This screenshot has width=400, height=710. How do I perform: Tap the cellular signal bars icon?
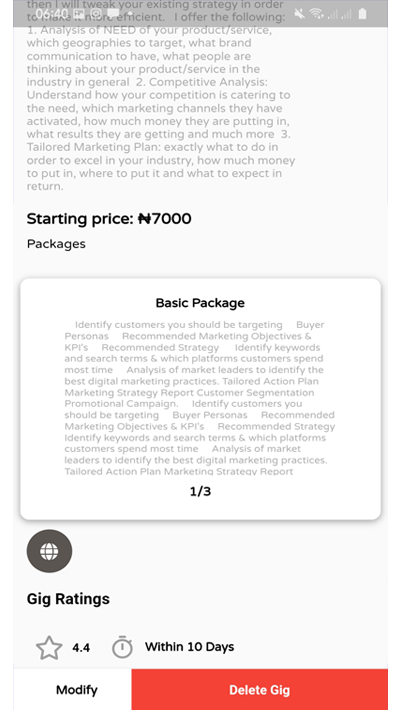tap(340, 14)
